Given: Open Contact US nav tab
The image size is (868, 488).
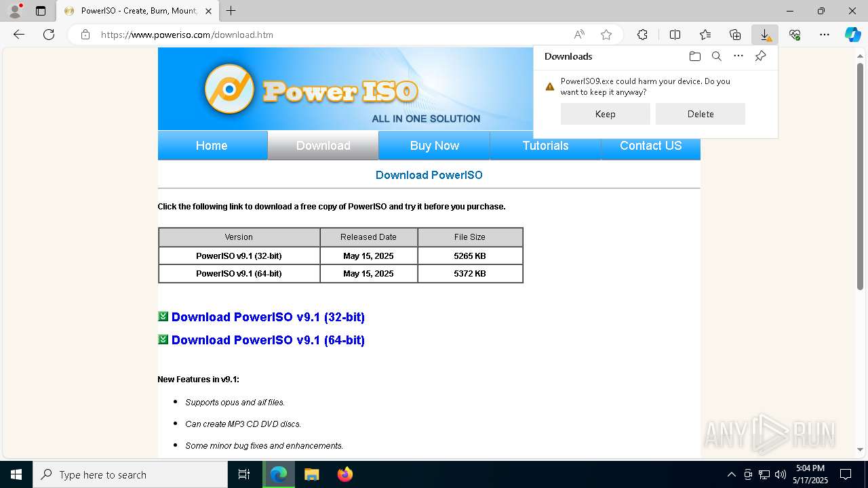Looking at the screenshot, I should pyautogui.click(x=651, y=146).
